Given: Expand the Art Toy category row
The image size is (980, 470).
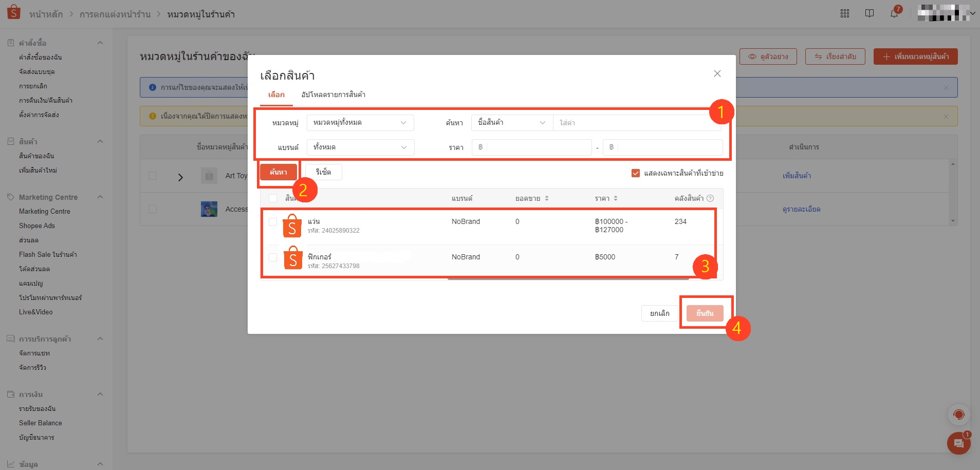Looking at the screenshot, I should pos(180,177).
